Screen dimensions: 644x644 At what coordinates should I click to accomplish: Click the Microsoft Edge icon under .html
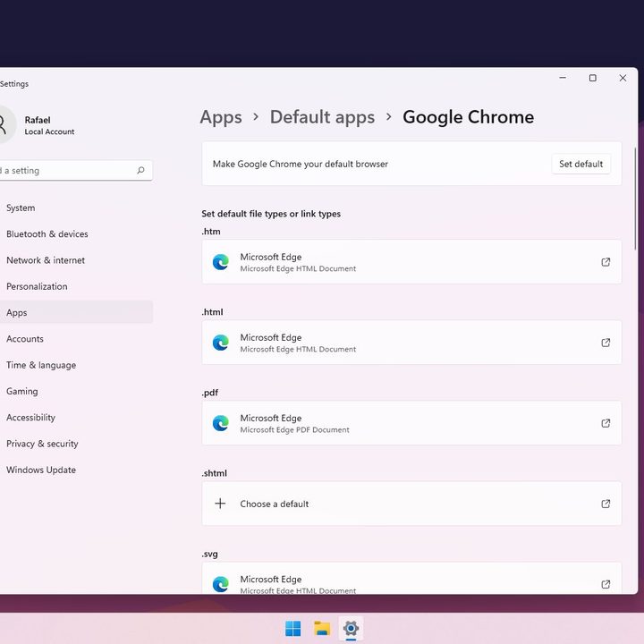[221, 343]
